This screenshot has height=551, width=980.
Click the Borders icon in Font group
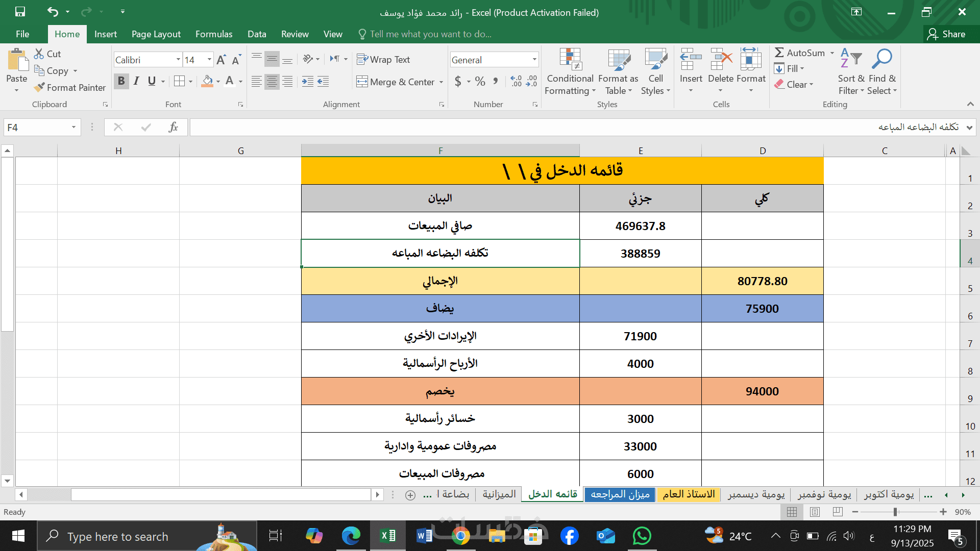(179, 81)
